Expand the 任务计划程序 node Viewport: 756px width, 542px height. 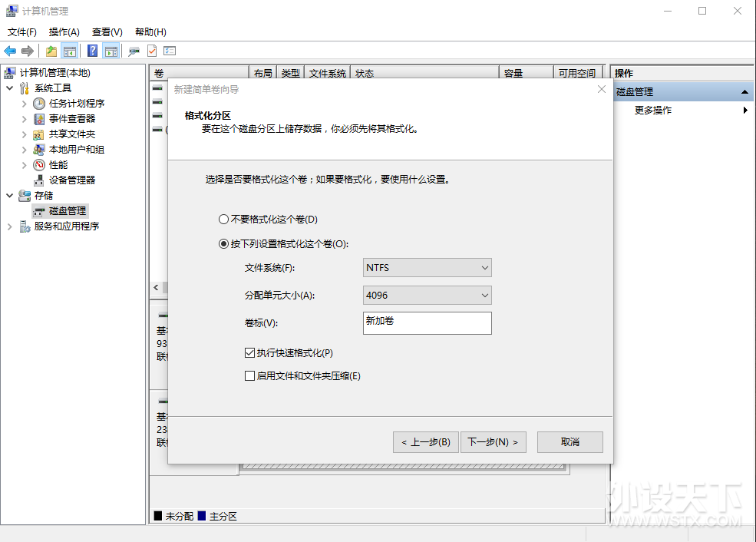[x=24, y=104]
